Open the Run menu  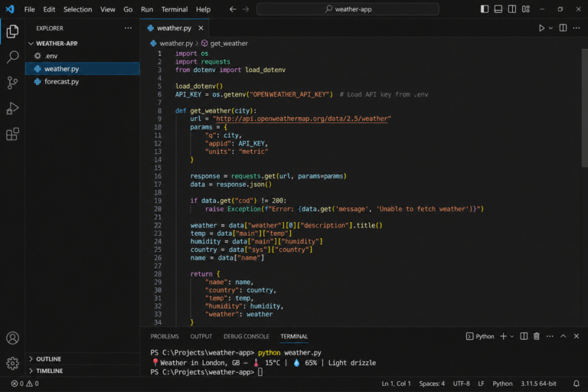pyautogui.click(x=147, y=9)
